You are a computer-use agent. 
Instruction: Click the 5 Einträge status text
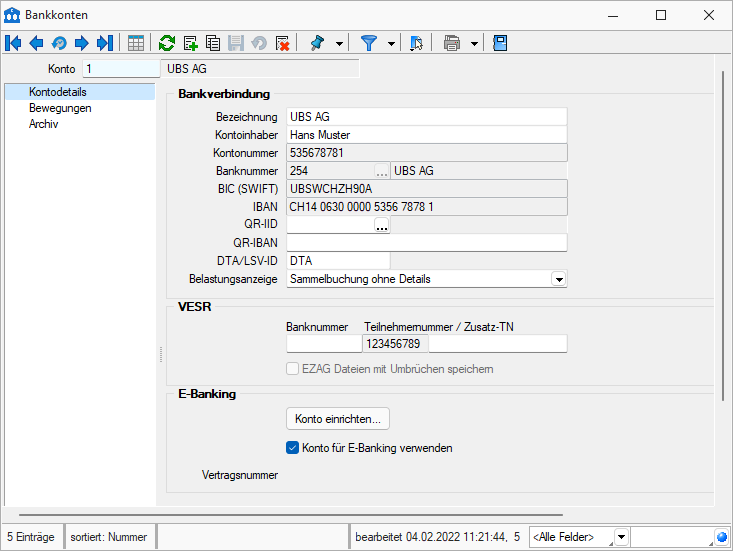pos(31,537)
